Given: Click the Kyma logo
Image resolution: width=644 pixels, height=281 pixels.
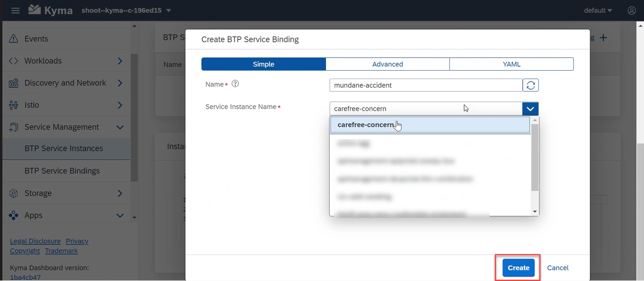Looking at the screenshot, I should pyautogui.click(x=50, y=10).
